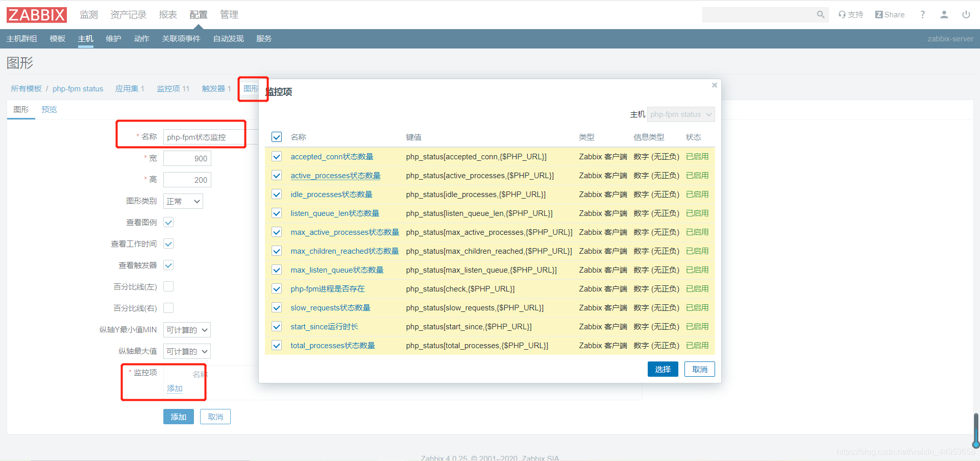The image size is (980, 461).
Task: Toggle checkbox for idle_processes状态数量
Action: (x=277, y=195)
